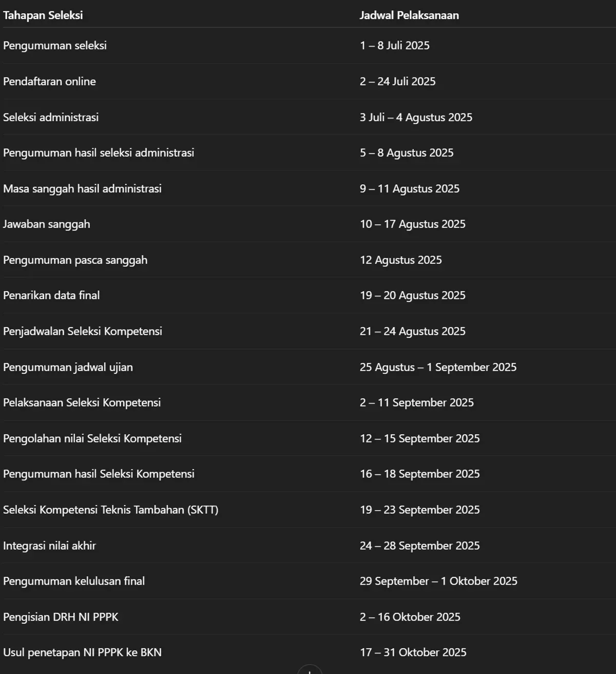Click the Jawaban sanggah row

[x=308, y=224]
